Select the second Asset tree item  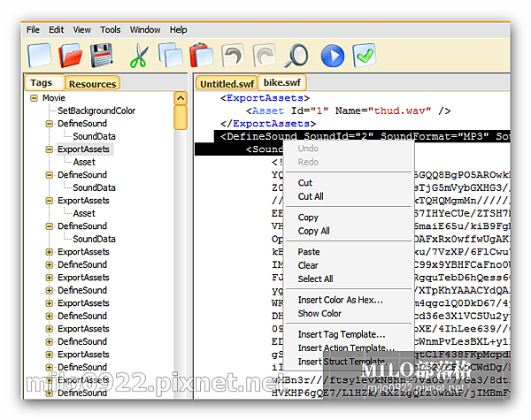tap(84, 214)
